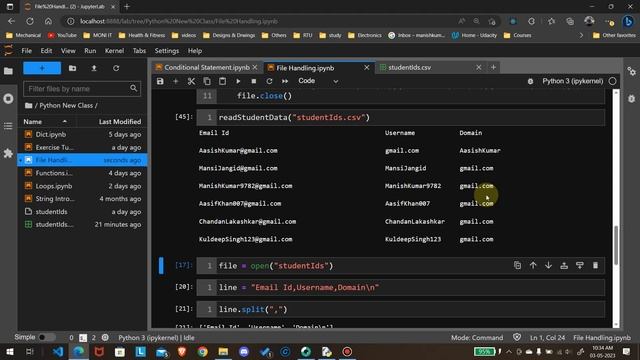The height and width of the screenshot is (360, 640).
Task: Open new launcher with blue plus button
Action: [x=42, y=68]
